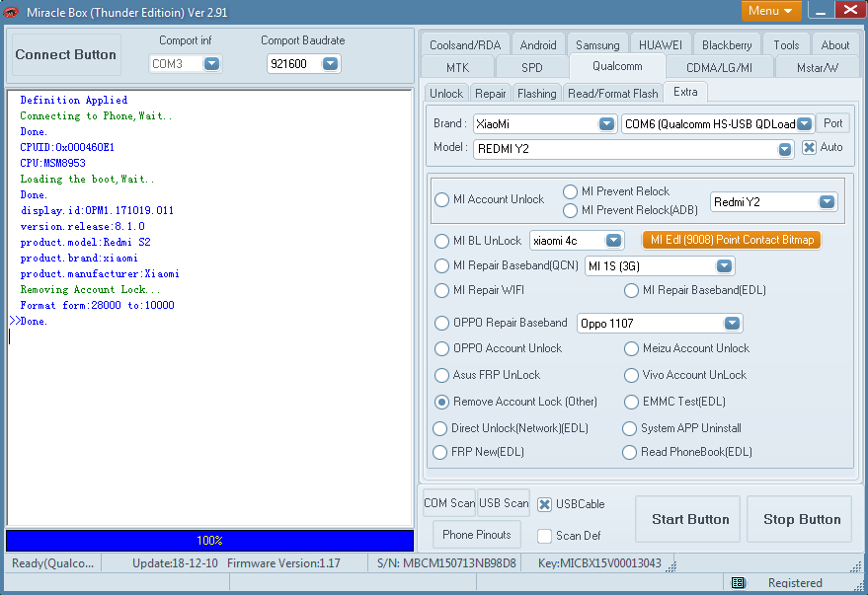868x595 pixels.
Task: Enable the Scan Def checkbox
Action: (545, 536)
